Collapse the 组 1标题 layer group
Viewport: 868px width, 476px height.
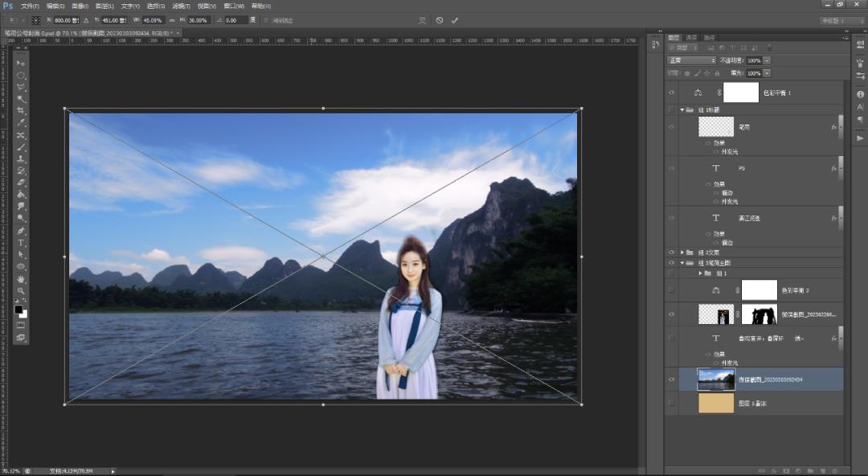point(682,110)
